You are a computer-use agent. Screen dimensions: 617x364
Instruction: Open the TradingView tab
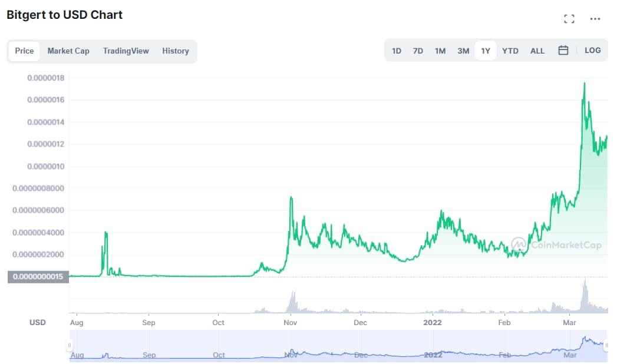coord(126,51)
